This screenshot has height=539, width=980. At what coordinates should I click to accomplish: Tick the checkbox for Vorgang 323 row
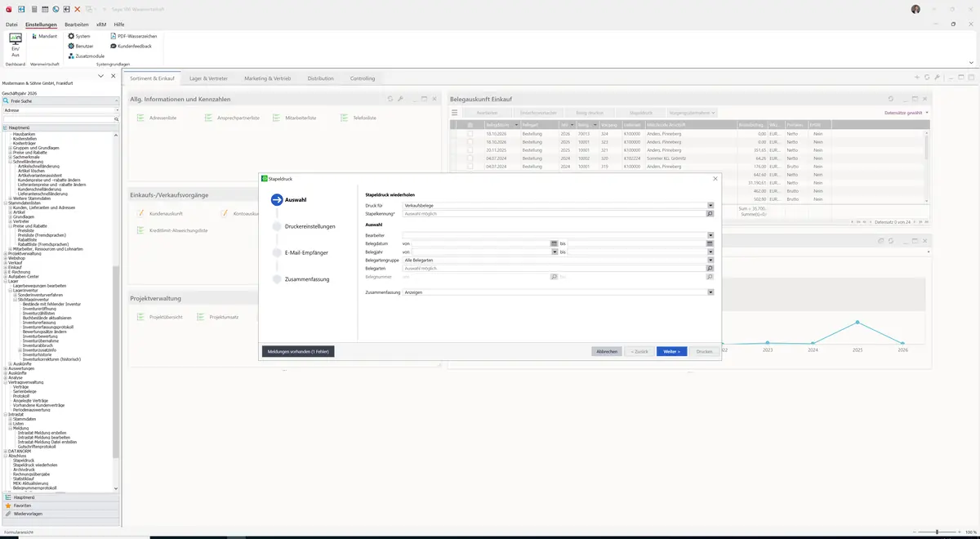[x=470, y=142]
